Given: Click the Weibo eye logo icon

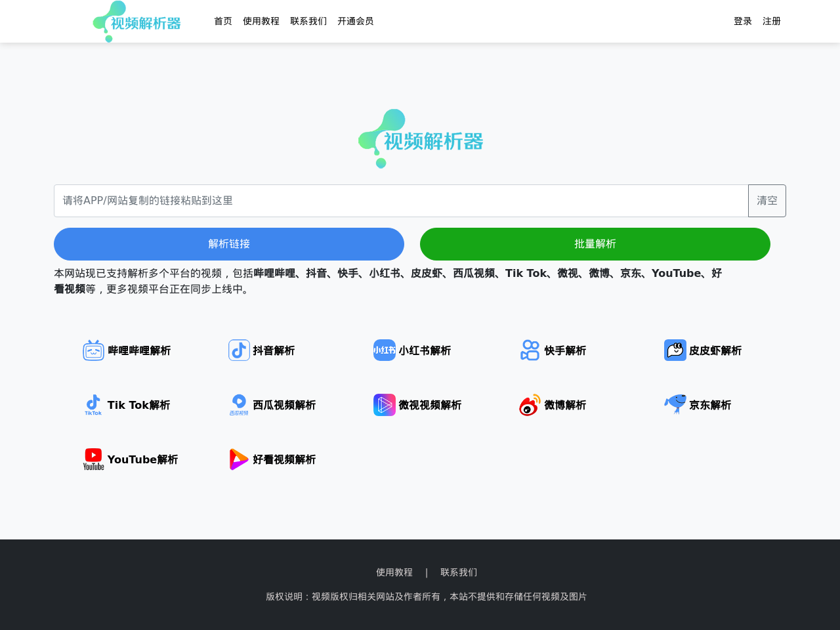Looking at the screenshot, I should pos(530,405).
